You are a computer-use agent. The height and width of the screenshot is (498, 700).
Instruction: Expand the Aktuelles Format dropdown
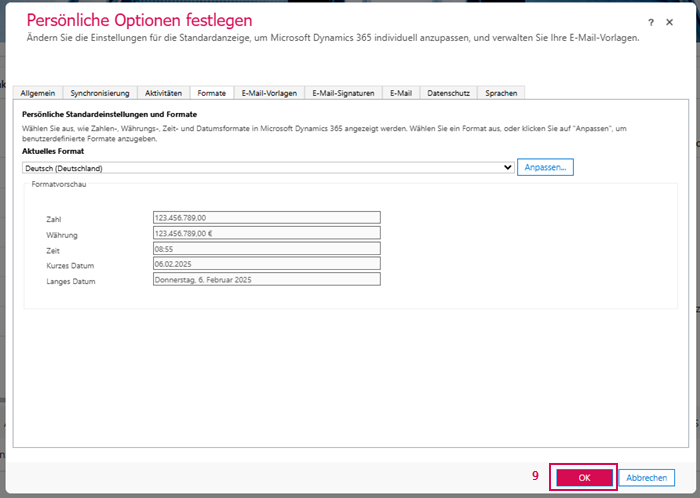coord(268,168)
